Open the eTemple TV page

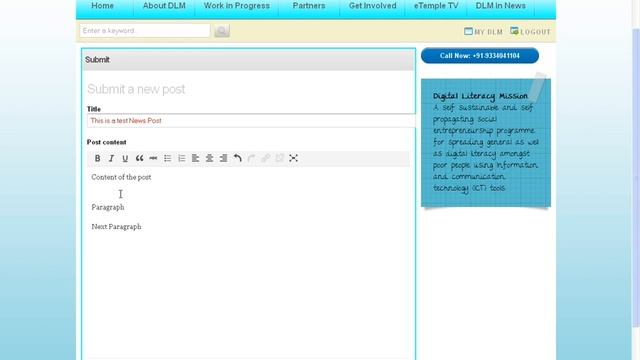point(436,6)
